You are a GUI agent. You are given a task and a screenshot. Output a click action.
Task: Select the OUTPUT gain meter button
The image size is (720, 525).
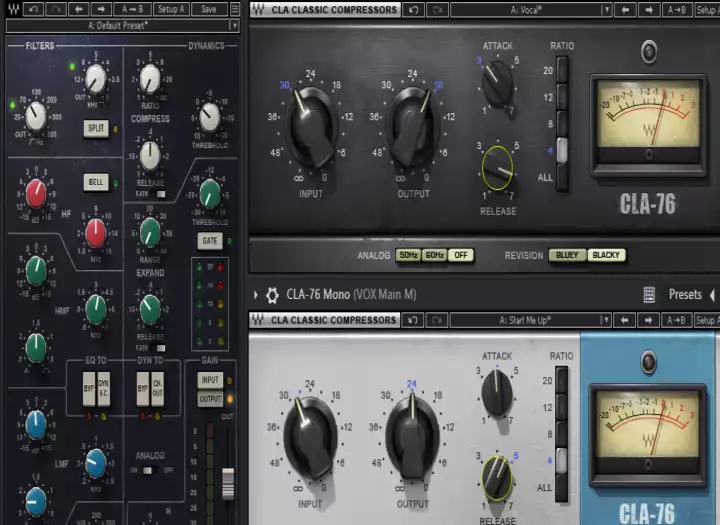210,399
